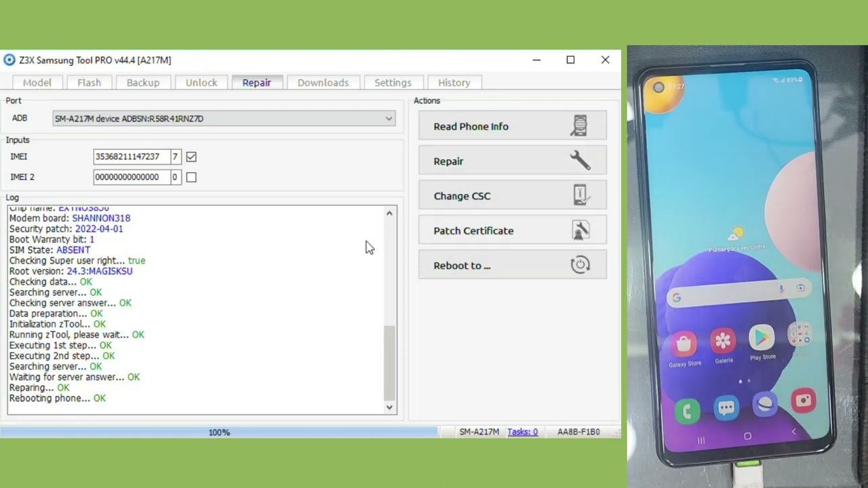Tap the Galeria app icon on phone
The width and height of the screenshot is (868, 488).
(x=723, y=341)
